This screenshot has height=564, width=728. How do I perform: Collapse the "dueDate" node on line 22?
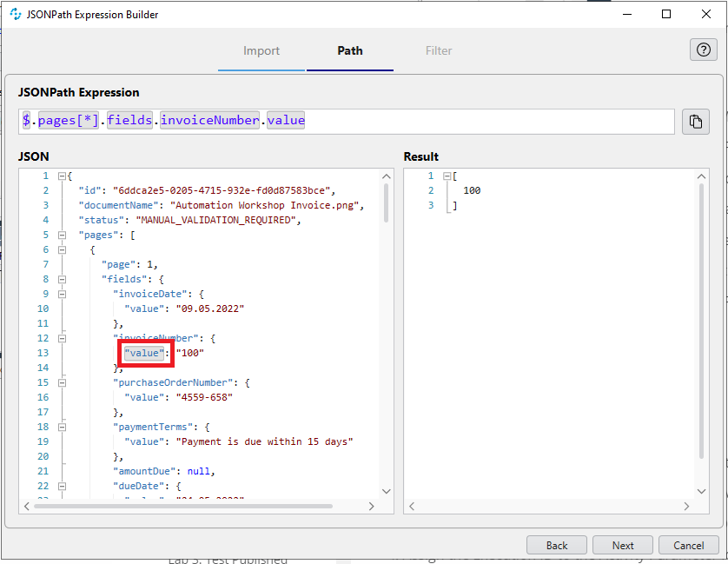pos(62,487)
